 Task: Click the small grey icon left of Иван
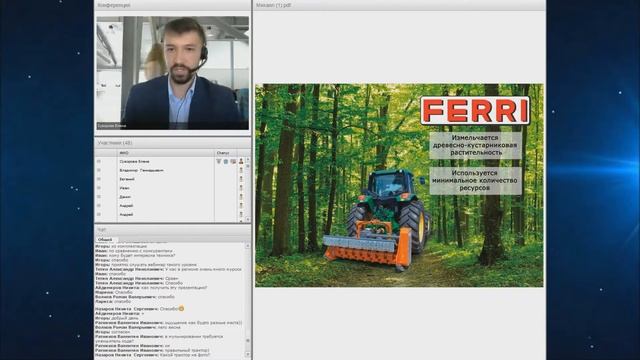coord(98,188)
